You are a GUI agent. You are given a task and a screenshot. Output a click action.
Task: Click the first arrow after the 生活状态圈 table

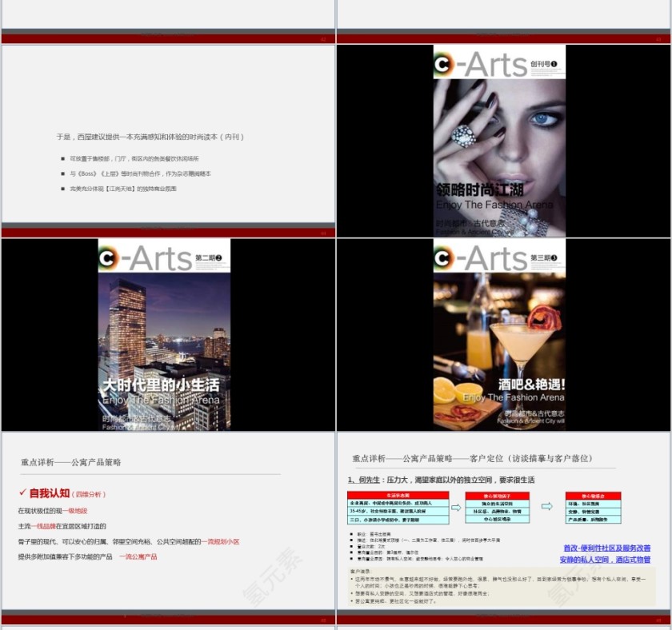456,507
